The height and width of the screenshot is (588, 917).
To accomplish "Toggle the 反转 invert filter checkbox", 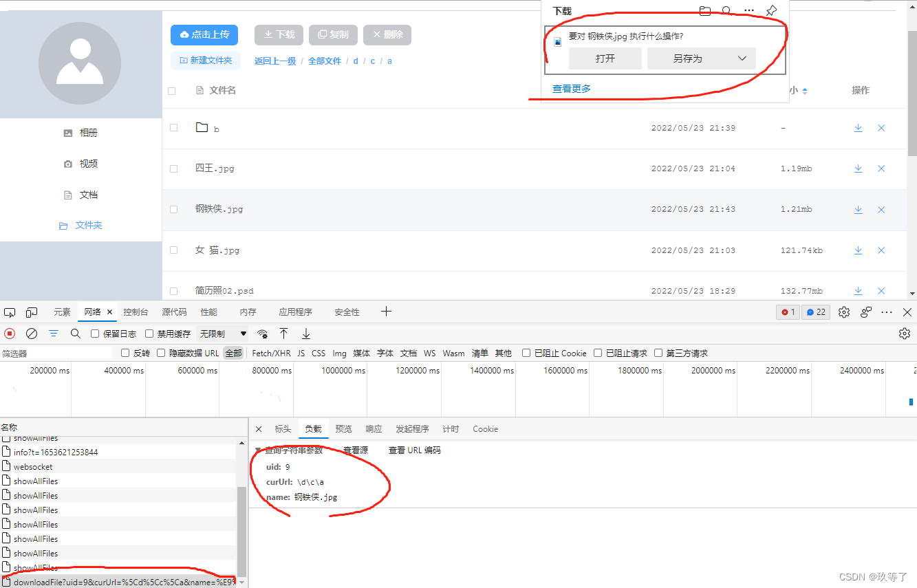I will pyautogui.click(x=125, y=353).
